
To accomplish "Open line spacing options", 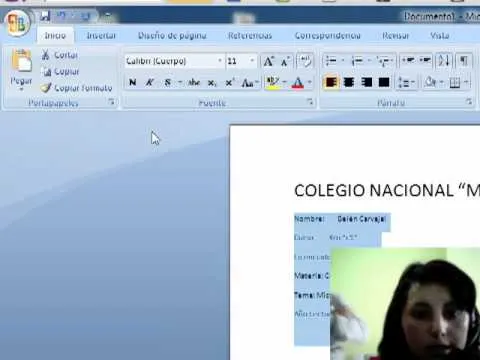I will (406, 83).
